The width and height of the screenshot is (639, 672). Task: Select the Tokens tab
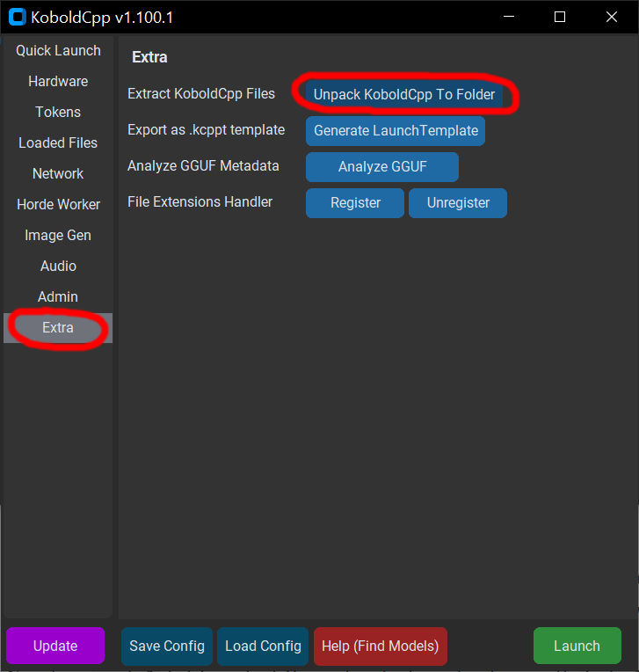58,113
